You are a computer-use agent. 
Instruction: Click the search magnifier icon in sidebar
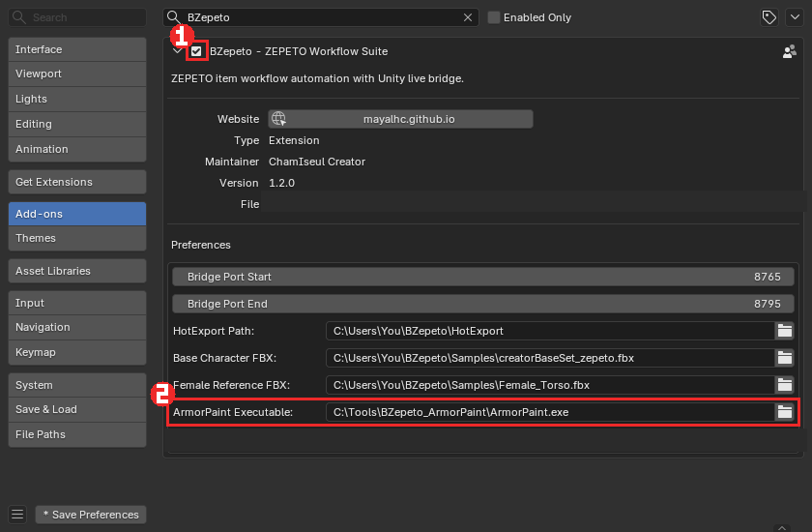[19, 17]
